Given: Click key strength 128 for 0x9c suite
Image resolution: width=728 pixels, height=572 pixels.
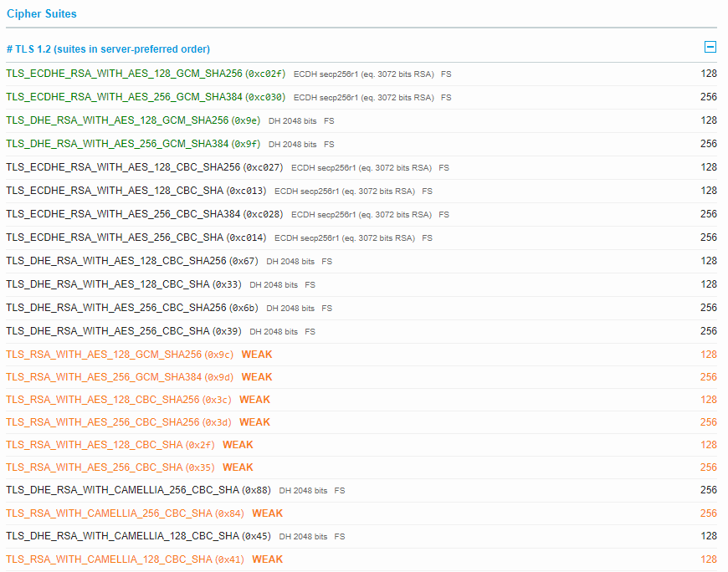Looking at the screenshot, I should [709, 355].
